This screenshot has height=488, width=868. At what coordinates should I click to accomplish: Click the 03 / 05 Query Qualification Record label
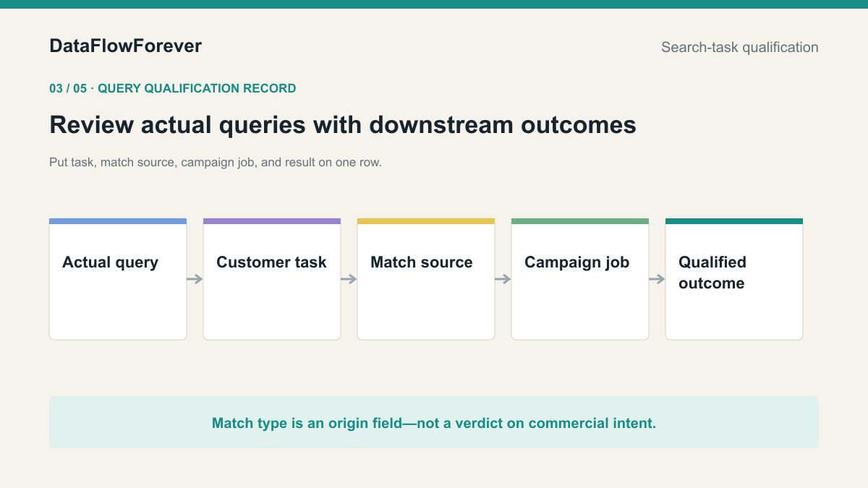pos(173,89)
